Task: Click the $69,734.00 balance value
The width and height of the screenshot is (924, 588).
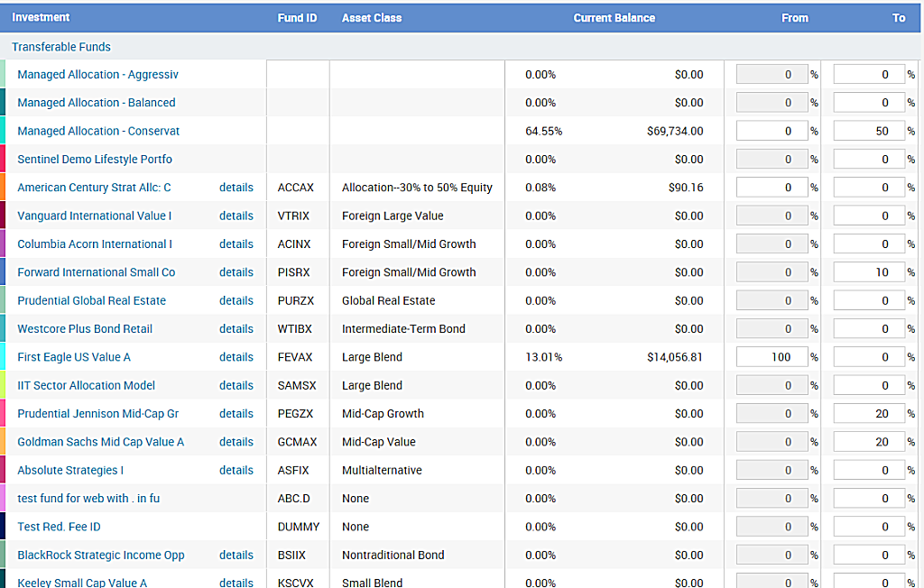Action: (675, 131)
